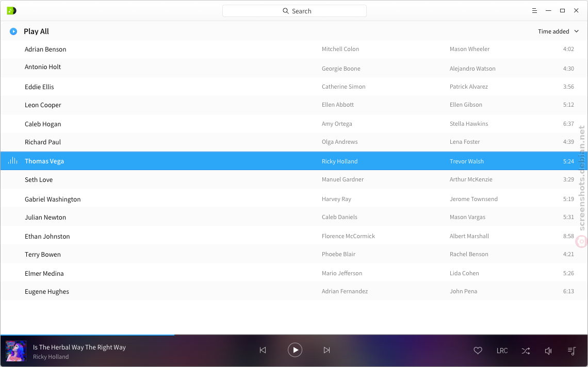Maximize the music player window
588x367 pixels.
(562, 11)
